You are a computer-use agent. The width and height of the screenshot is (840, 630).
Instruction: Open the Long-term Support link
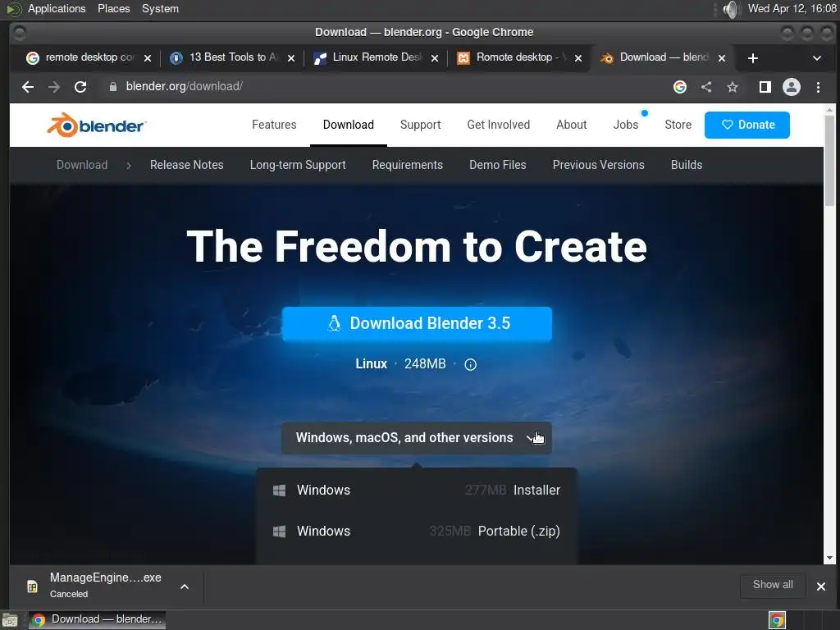(x=297, y=165)
